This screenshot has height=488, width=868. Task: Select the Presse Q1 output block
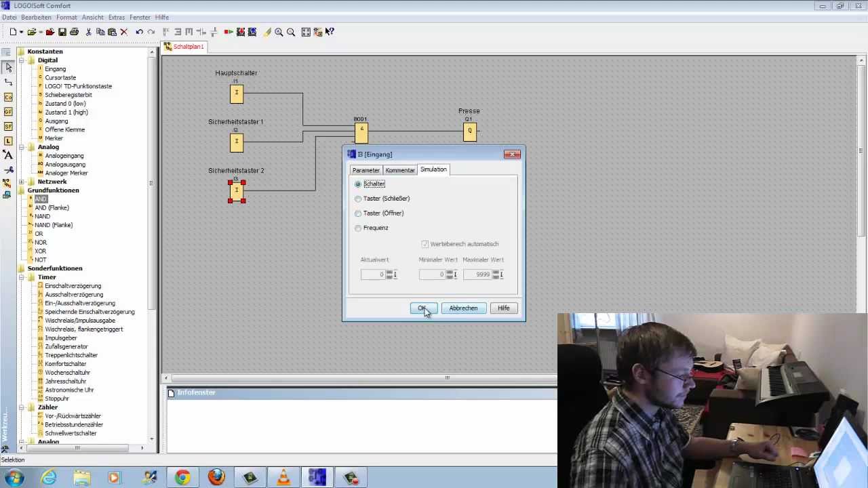pos(469,131)
